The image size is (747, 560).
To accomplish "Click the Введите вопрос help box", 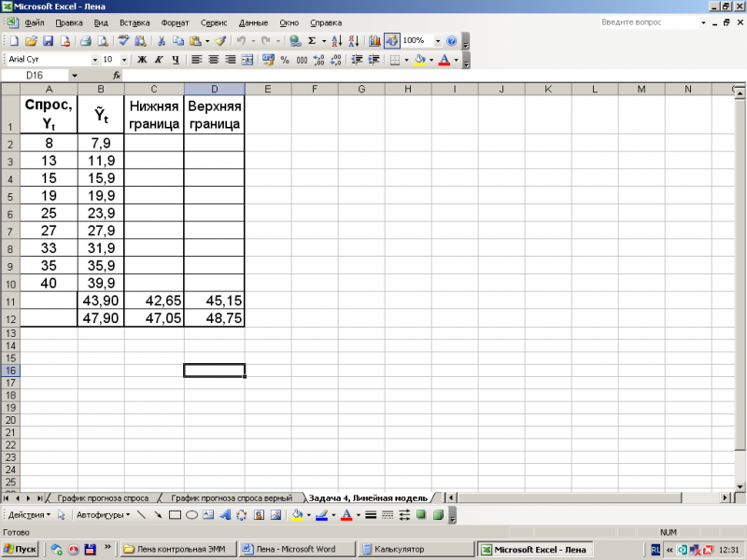I will pos(650,22).
